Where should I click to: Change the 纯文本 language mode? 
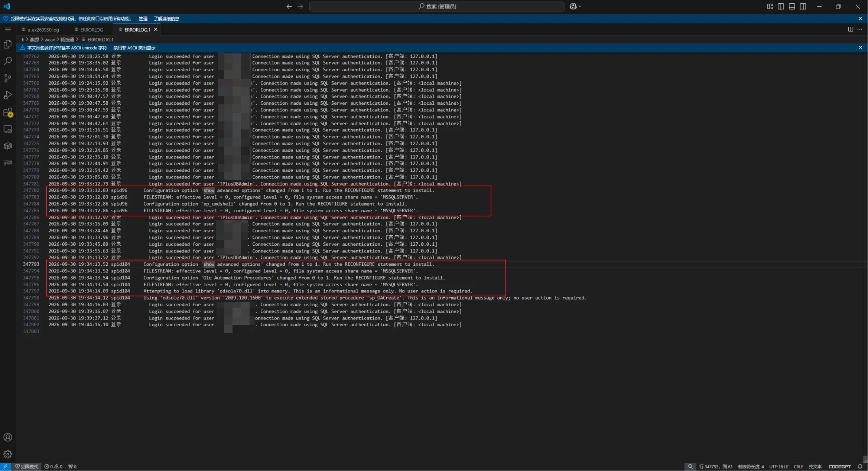pyautogui.click(x=815, y=467)
